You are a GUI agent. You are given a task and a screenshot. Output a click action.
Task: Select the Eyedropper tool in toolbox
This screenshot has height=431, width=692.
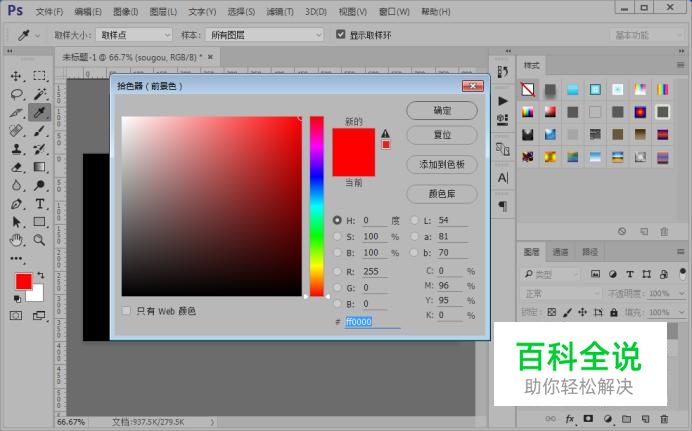pos(39,112)
